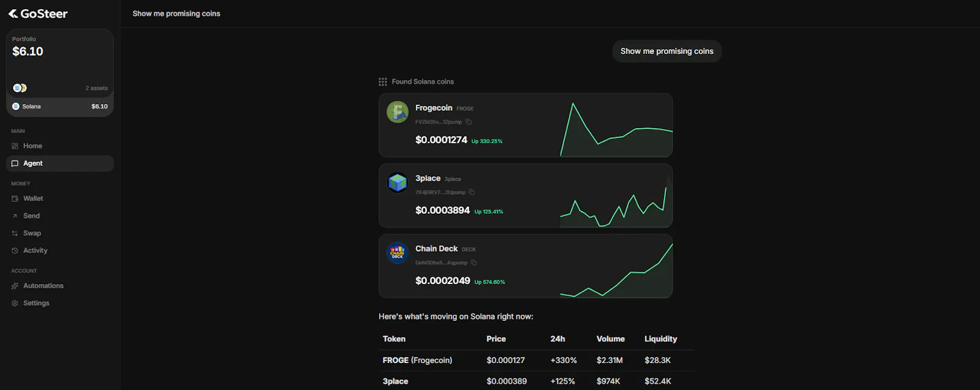Click Frogecoin price $0.0001274
The width and height of the screenshot is (980, 390).
click(441, 140)
